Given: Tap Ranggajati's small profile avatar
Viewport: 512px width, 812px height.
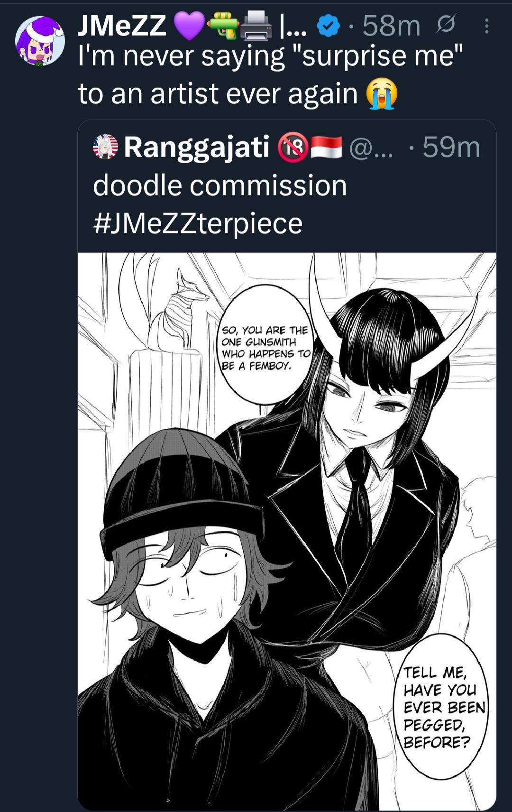Looking at the screenshot, I should [105, 147].
